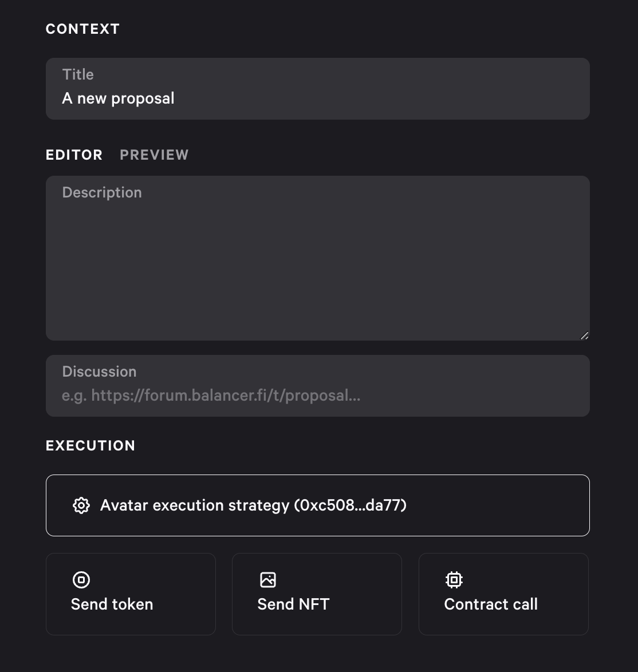Choose the Send NFT action
The height and width of the screenshot is (672, 638).
[317, 594]
